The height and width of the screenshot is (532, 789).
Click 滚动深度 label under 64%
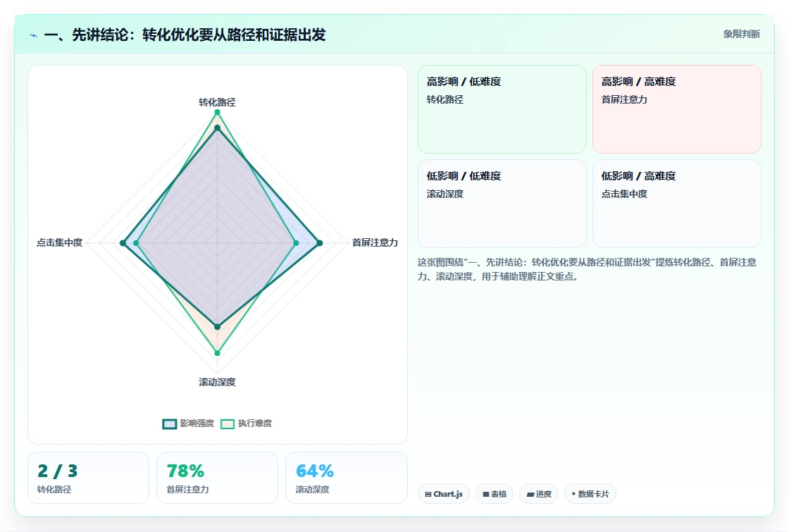pos(313,489)
